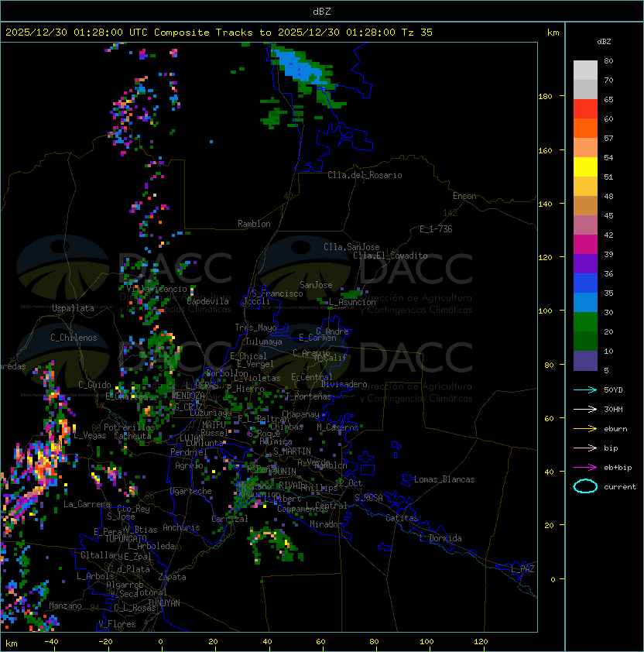
Task: Click the blue rain cell at top
Action: coord(299,67)
